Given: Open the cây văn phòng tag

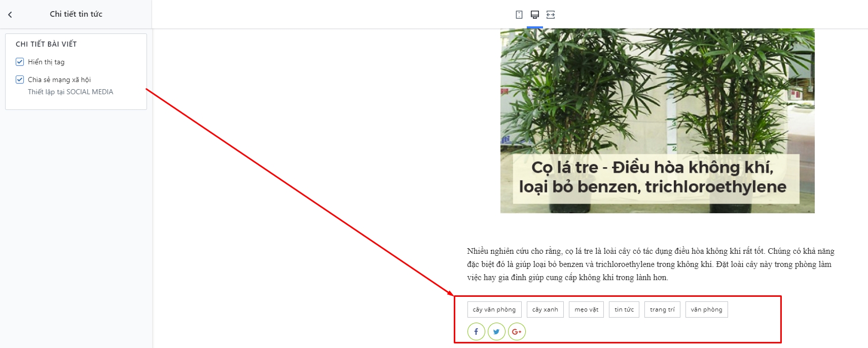Looking at the screenshot, I should (x=494, y=310).
